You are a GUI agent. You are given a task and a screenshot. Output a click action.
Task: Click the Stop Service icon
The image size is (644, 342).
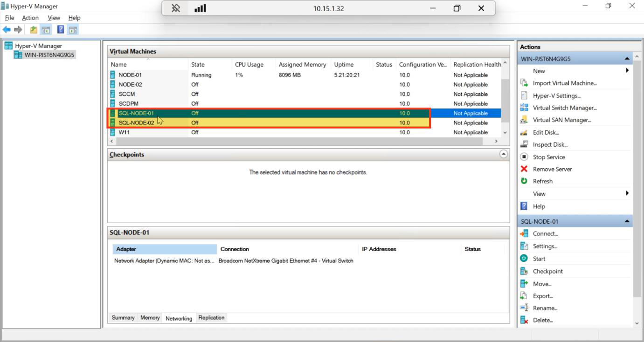pyautogui.click(x=524, y=157)
